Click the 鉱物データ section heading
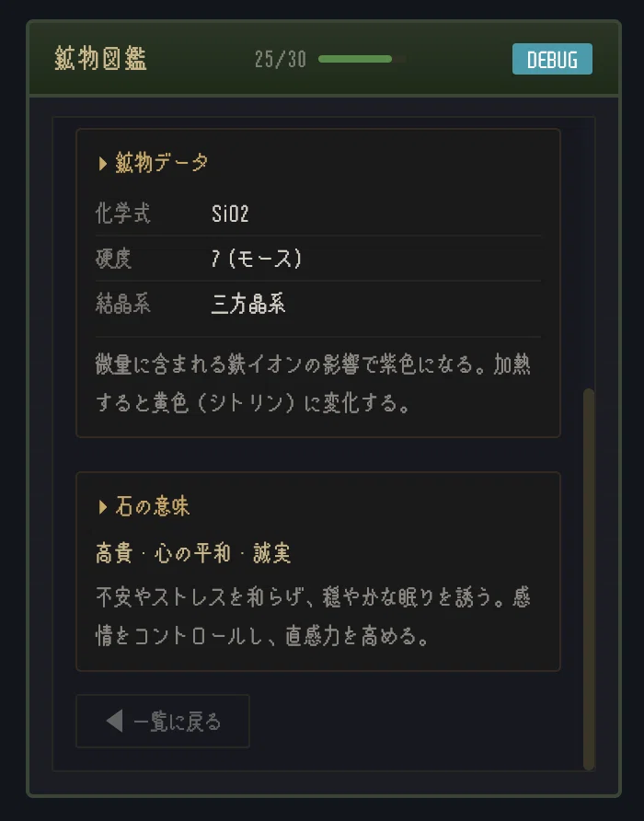644x821 pixels. [161, 163]
